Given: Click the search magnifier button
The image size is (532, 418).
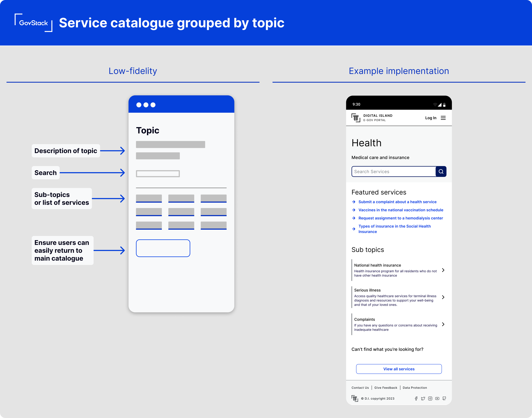Looking at the screenshot, I should 441,172.
